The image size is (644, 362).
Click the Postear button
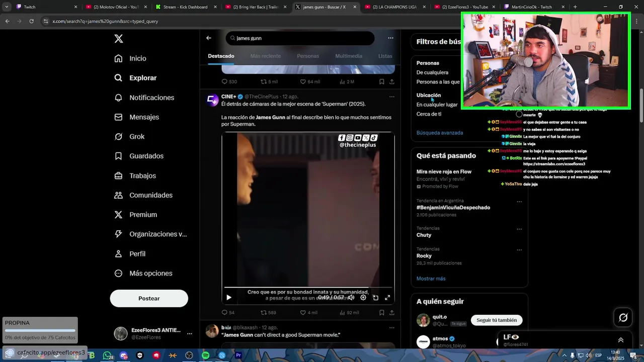[x=149, y=298]
